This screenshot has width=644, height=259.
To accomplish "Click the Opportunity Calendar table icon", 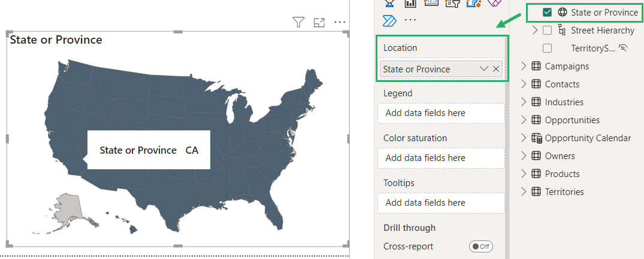I will pos(536,138).
